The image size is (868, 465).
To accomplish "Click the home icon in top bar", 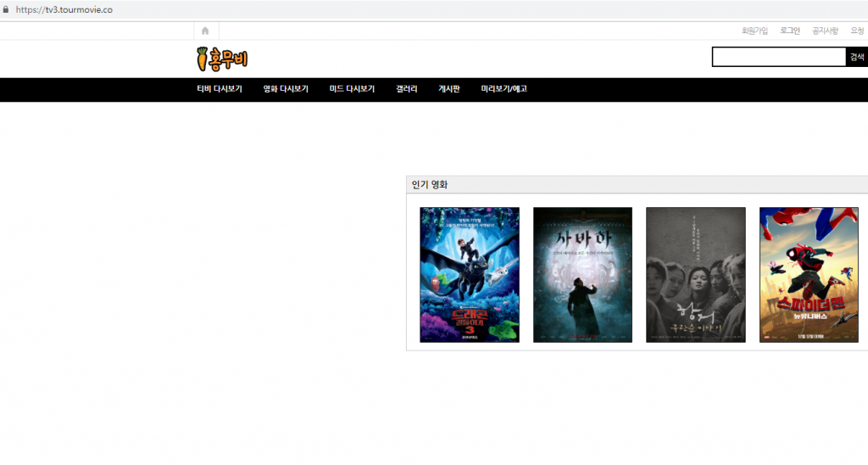I will tap(205, 31).
